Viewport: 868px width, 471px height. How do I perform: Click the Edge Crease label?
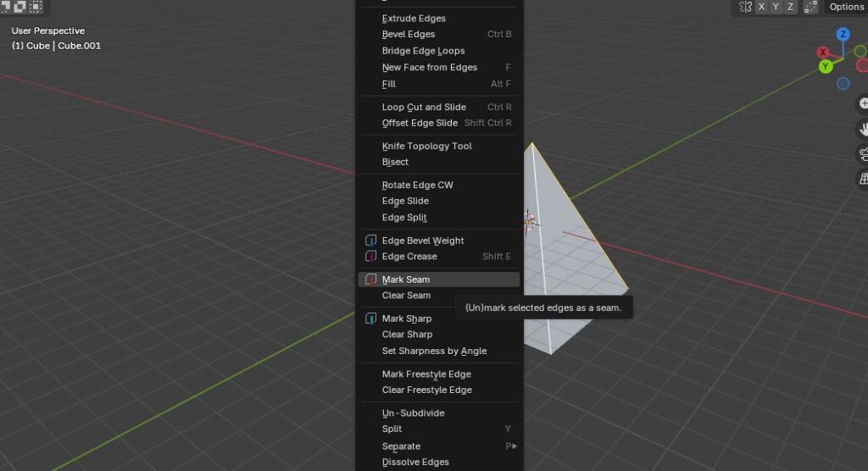409,257
